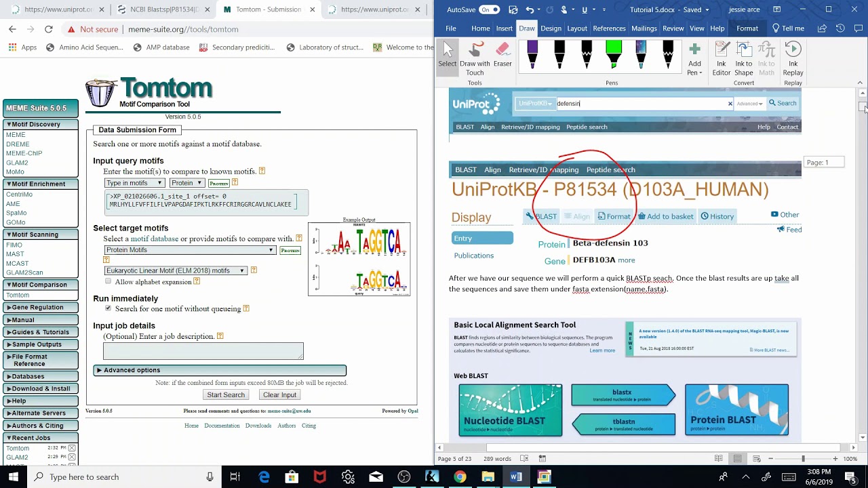
Task: Click the Clear Input button
Action: [x=279, y=394]
